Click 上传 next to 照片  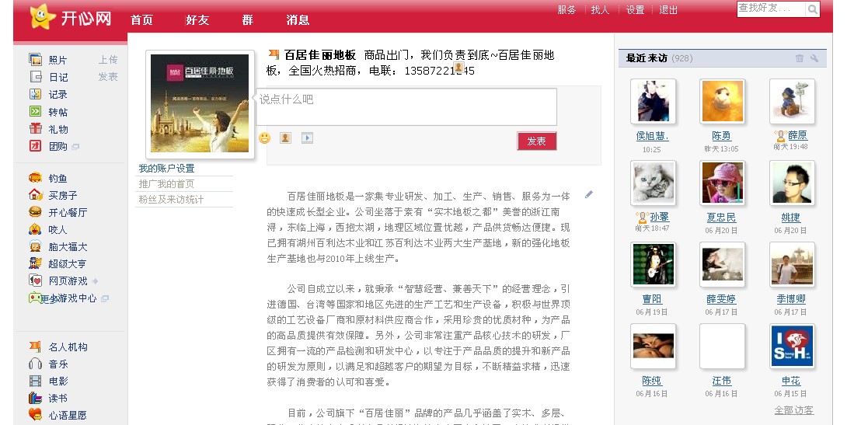108,60
